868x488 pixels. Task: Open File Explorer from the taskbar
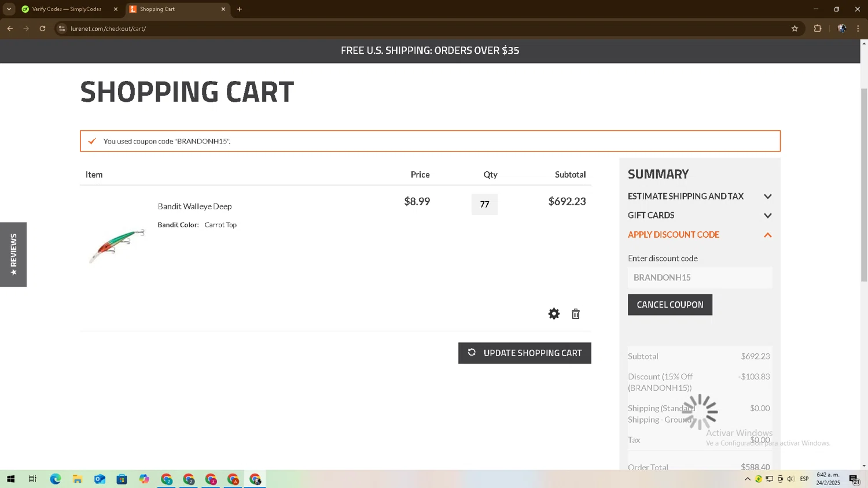point(78,479)
